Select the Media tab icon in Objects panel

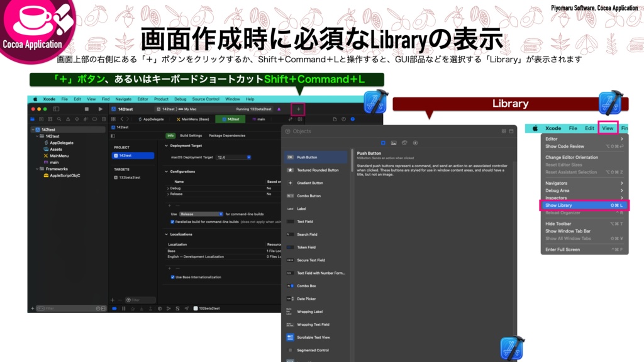pos(394,143)
